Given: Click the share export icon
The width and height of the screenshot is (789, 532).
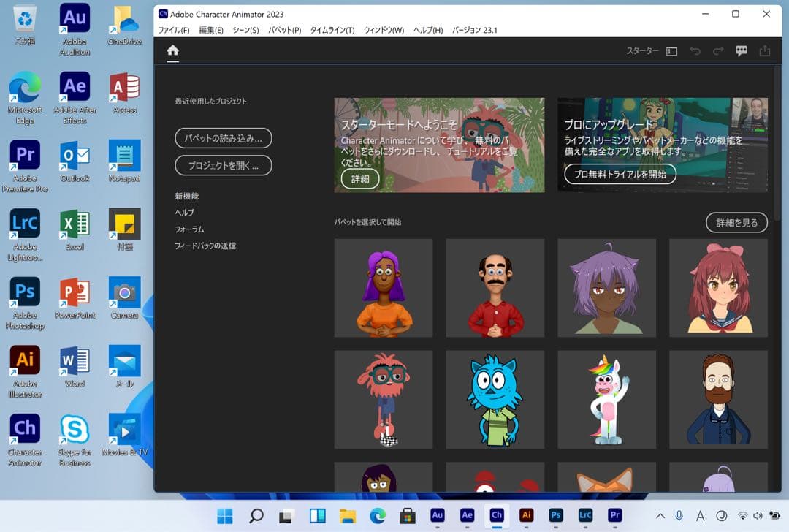Looking at the screenshot, I should (765, 51).
